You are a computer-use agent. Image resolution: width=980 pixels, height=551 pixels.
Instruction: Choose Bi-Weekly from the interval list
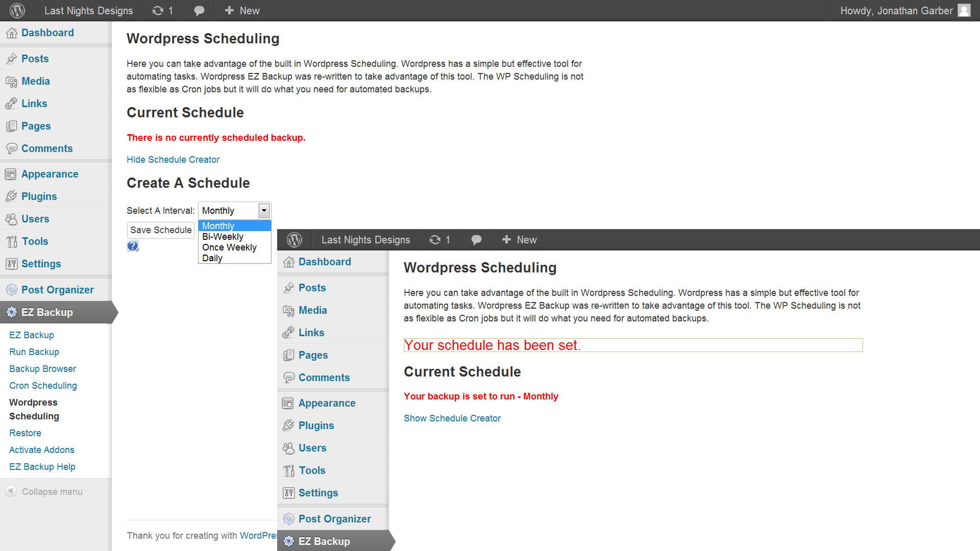click(x=235, y=237)
